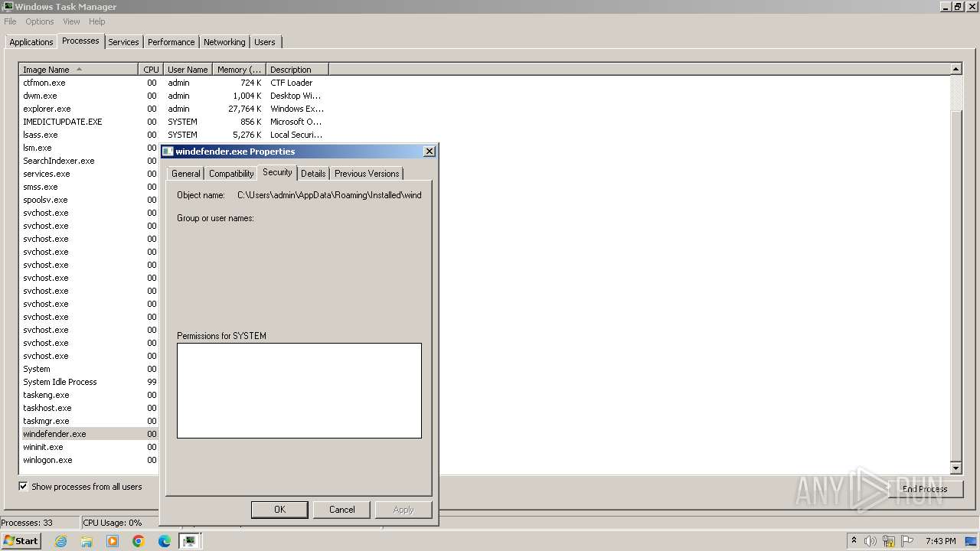This screenshot has height=551, width=980.
Task: Sort by the User Name column header
Action: click(188, 70)
